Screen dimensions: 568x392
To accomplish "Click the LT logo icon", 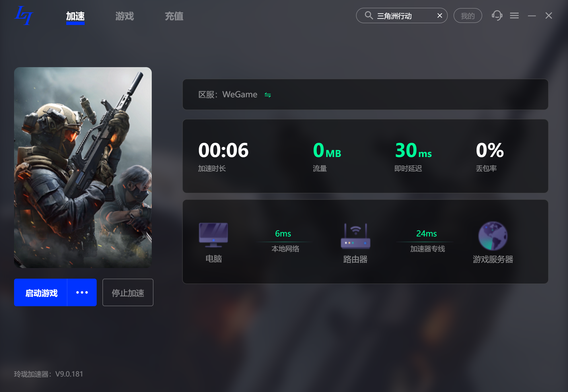I will tap(24, 16).
